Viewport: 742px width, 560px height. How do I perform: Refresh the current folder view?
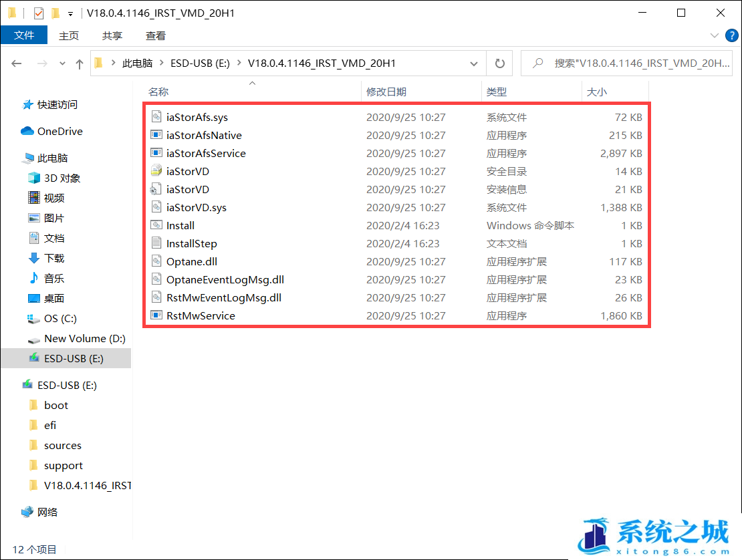tap(500, 63)
